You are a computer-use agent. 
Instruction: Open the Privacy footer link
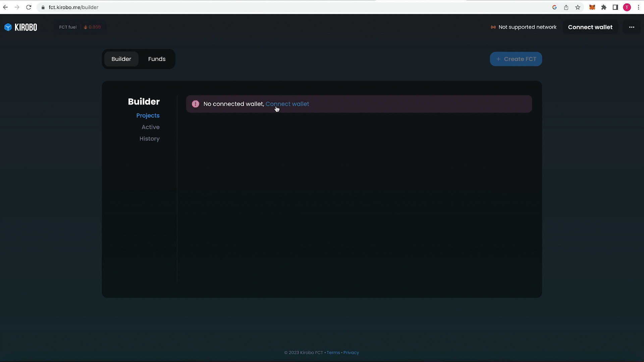coord(351,353)
